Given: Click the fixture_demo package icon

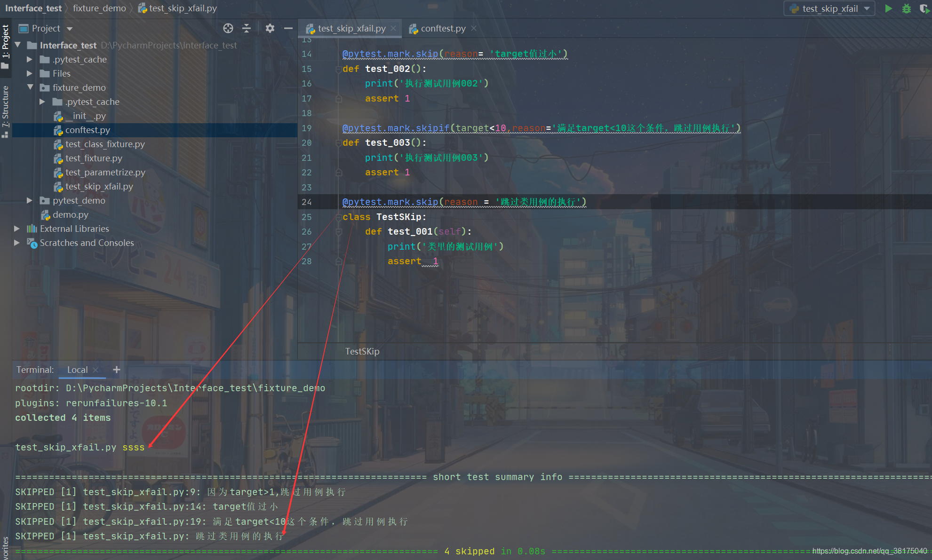Looking at the screenshot, I should pyautogui.click(x=45, y=87).
